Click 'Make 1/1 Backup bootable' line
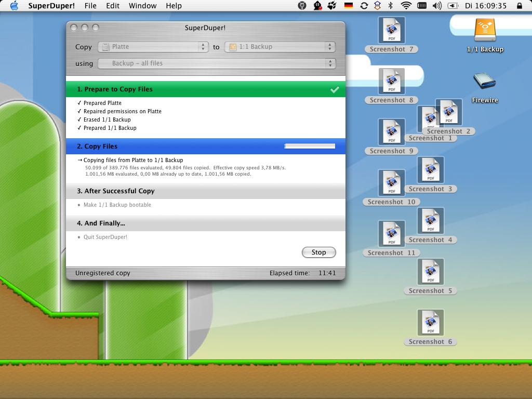Screen dimensions: 532x399 (x=117, y=205)
